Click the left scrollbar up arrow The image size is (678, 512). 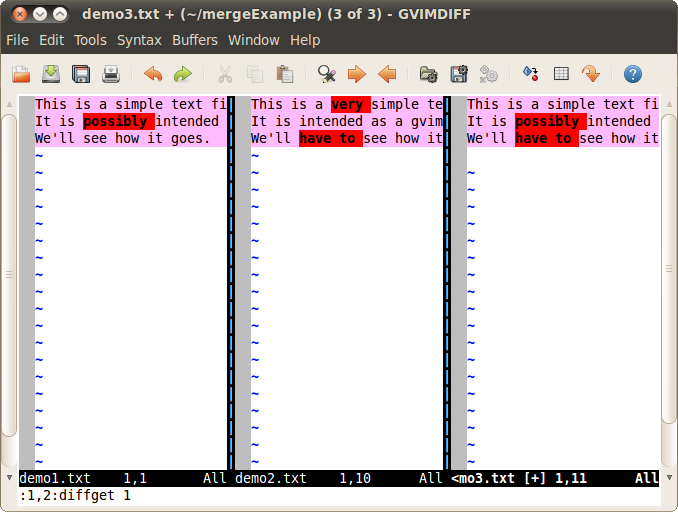pyautogui.click(x=9, y=104)
